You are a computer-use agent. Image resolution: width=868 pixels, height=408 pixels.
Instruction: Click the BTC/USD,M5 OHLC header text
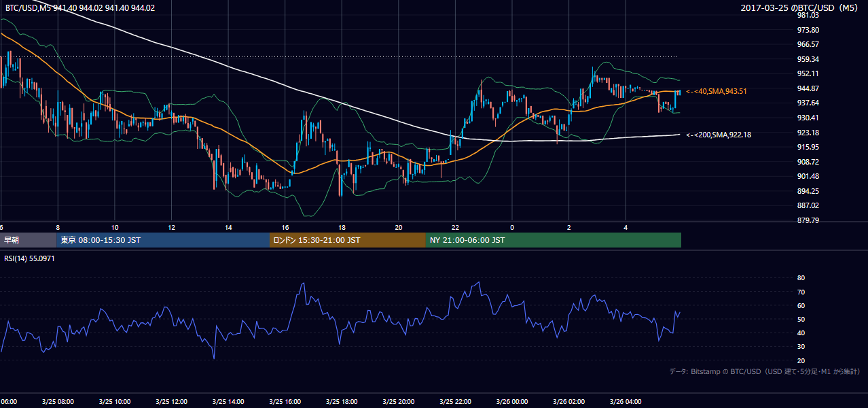point(80,8)
